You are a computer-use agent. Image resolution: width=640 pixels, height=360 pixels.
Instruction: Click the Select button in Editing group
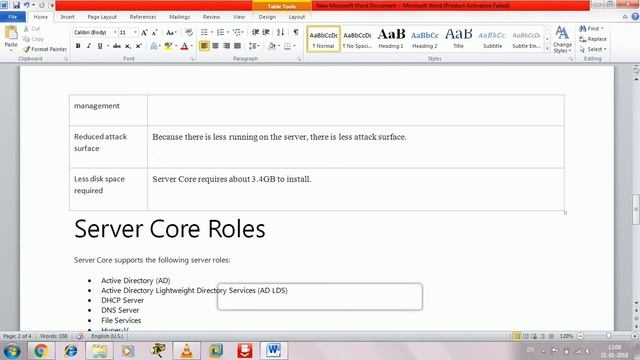[593, 49]
